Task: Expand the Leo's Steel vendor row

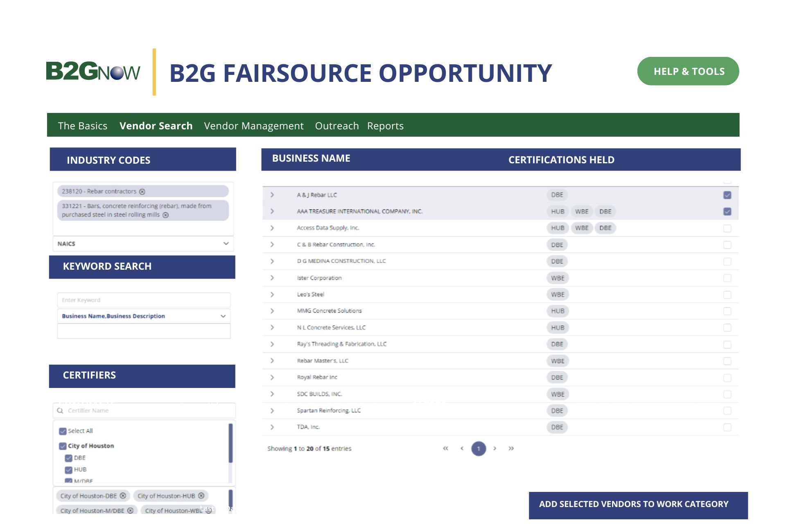Action: point(272,294)
